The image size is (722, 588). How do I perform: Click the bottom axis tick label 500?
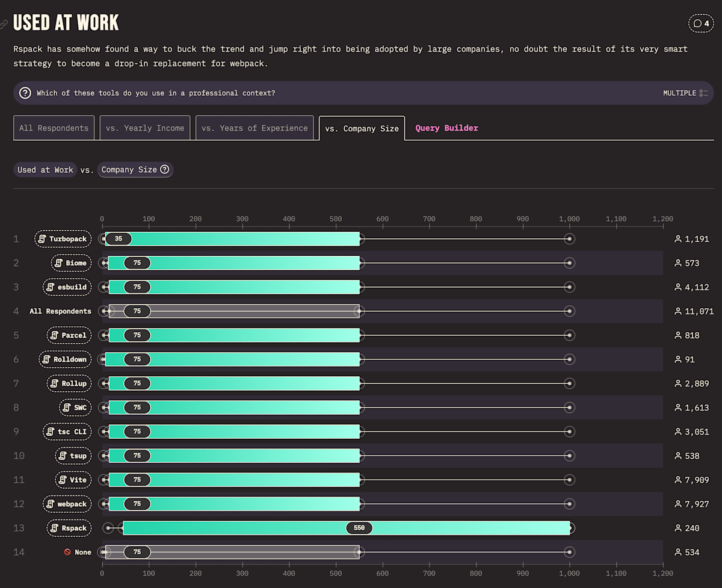click(336, 574)
